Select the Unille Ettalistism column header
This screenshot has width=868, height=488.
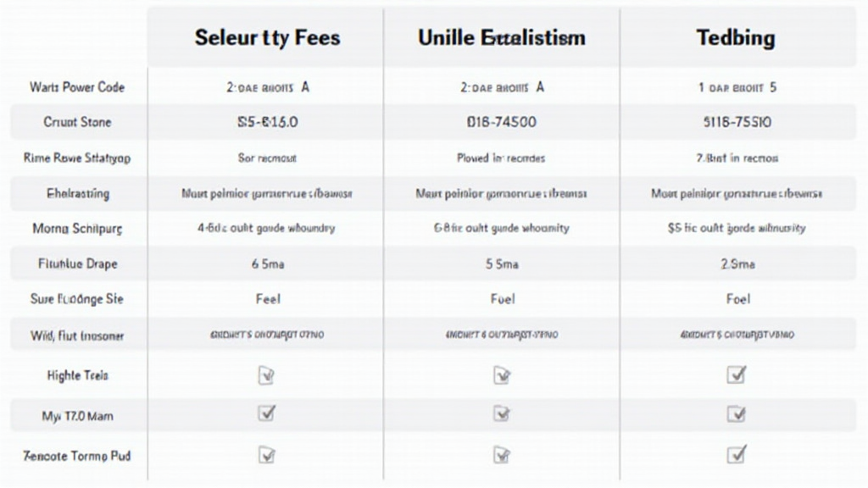501,38
